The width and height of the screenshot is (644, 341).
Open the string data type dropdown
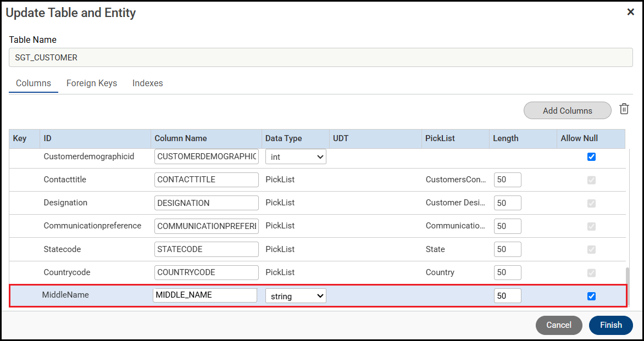coord(296,296)
